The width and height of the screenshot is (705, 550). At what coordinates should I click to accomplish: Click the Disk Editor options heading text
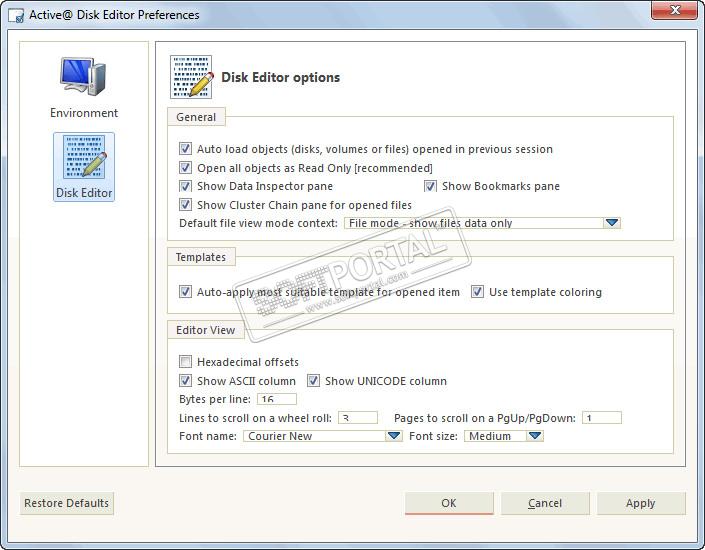(281, 77)
